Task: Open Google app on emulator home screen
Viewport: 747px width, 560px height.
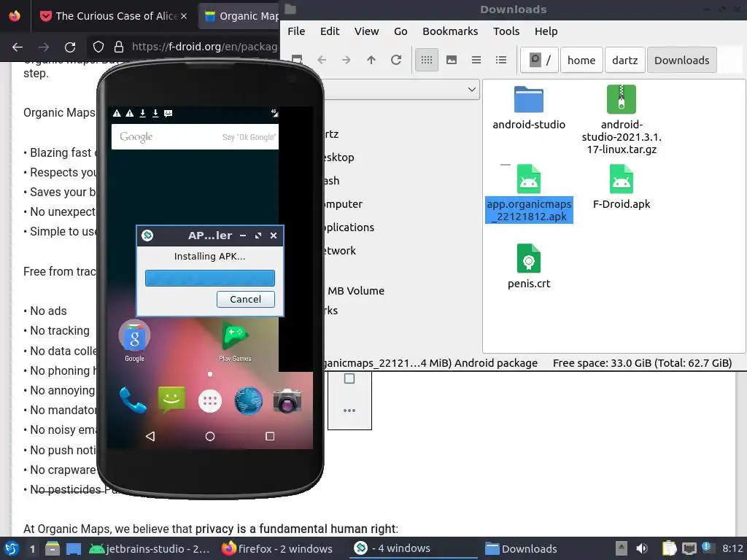Action: 134,341
